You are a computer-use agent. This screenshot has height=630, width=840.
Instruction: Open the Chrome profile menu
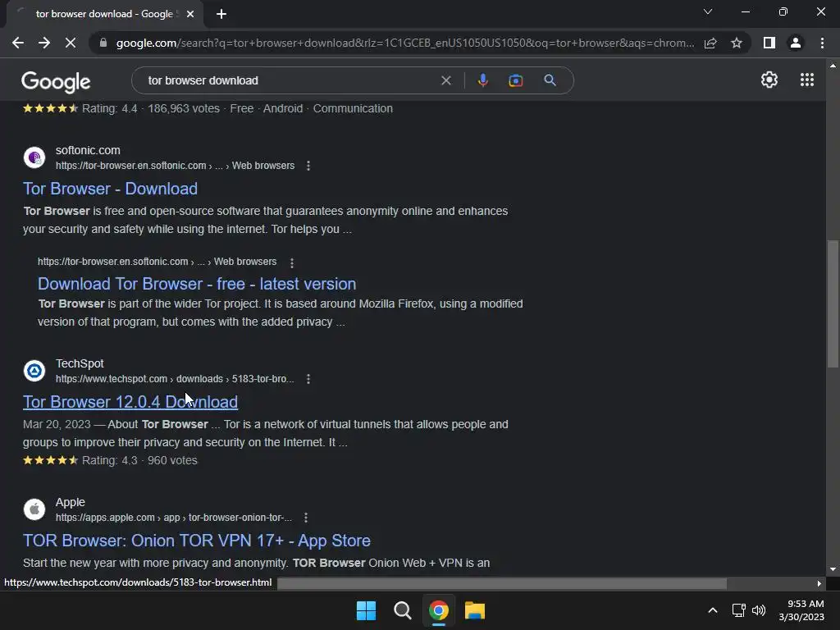coord(796,43)
